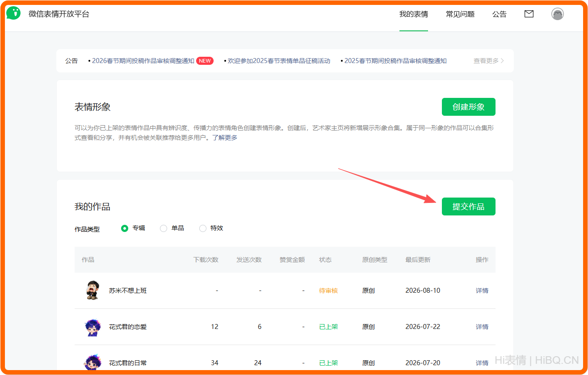588x375 pixels.
Task: Select the 特效 radio button
Action: [203, 228]
